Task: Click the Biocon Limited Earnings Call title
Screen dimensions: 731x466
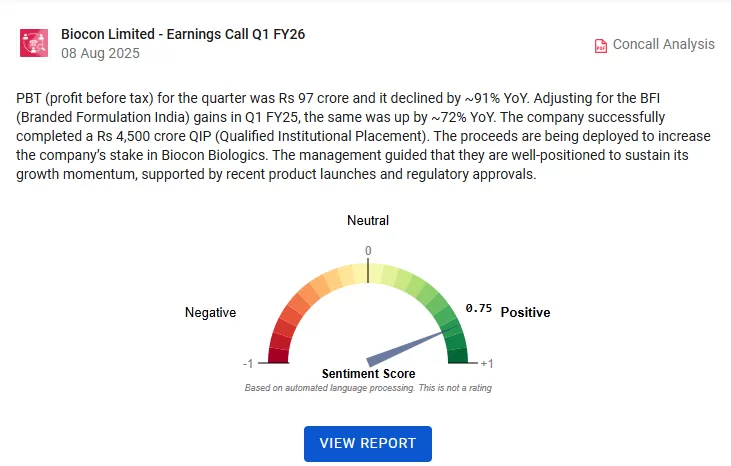Action: click(x=183, y=34)
